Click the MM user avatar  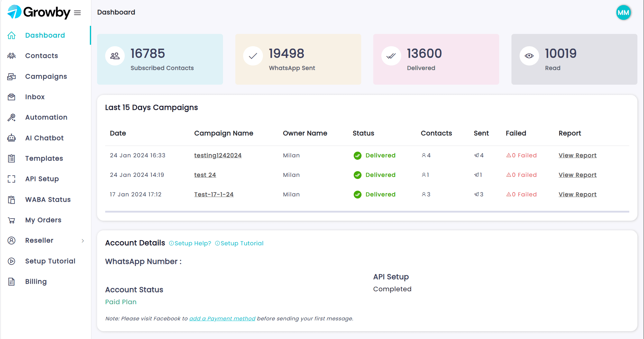pyautogui.click(x=623, y=13)
